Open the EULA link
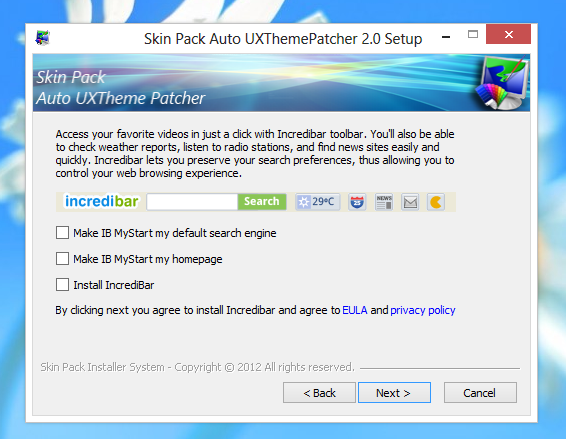 click(354, 310)
